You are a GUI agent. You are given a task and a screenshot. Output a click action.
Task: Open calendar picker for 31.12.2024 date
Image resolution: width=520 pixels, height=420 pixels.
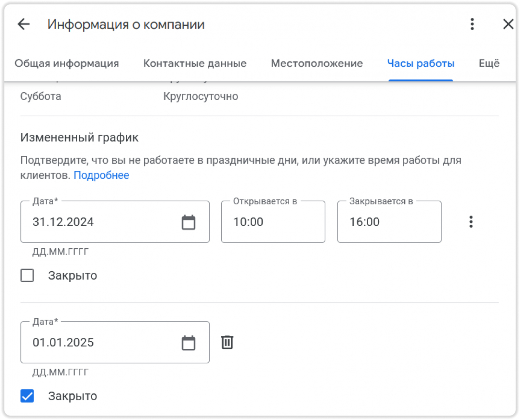[188, 222]
